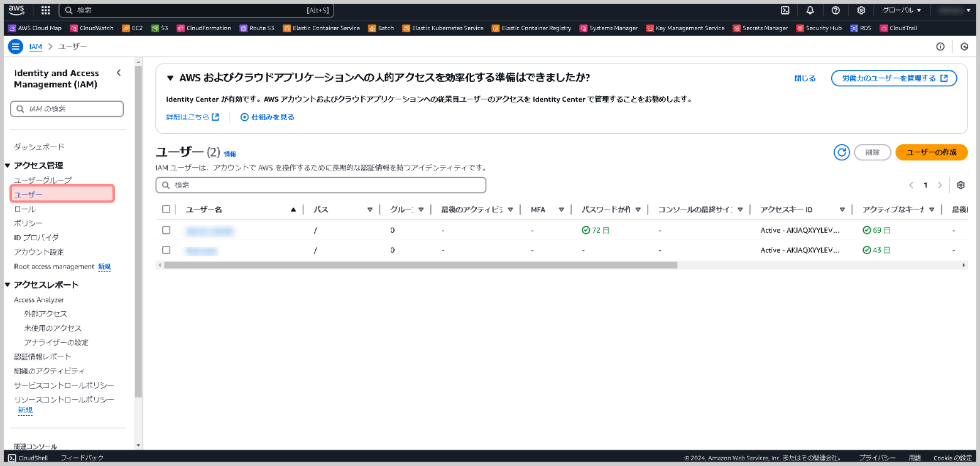Open the アクセスキー ID column dropdown

842,209
